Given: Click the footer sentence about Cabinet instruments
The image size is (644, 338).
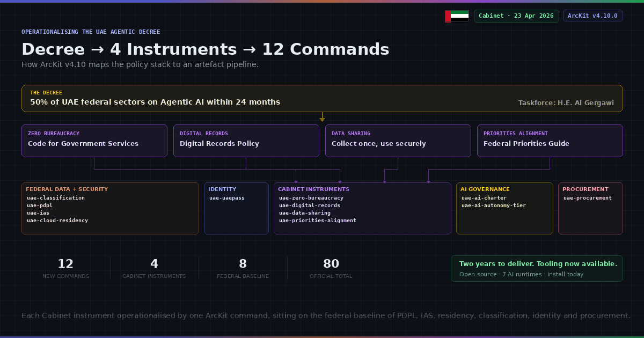Looking at the screenshot, I should tap(326, 315).
